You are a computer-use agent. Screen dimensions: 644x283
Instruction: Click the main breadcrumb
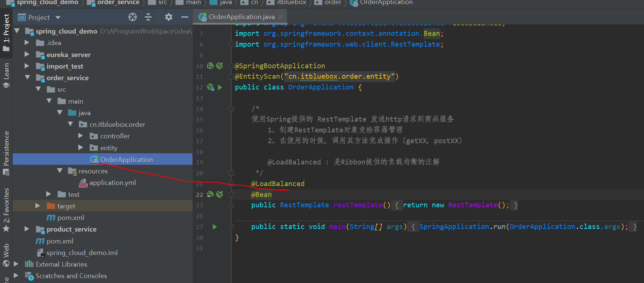click(189, 3)
